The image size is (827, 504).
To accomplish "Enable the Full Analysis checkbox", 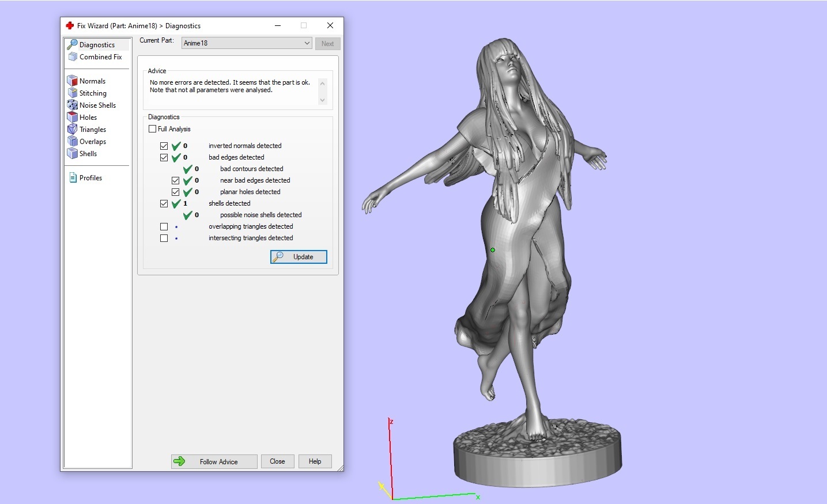I will pyautogui.click(x=153, y=129).
